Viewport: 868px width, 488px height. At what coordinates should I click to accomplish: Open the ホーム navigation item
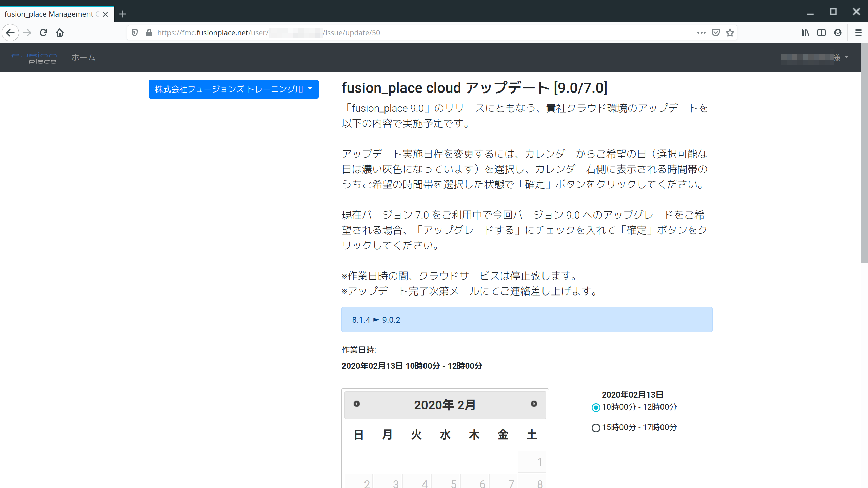coord(83,57)
